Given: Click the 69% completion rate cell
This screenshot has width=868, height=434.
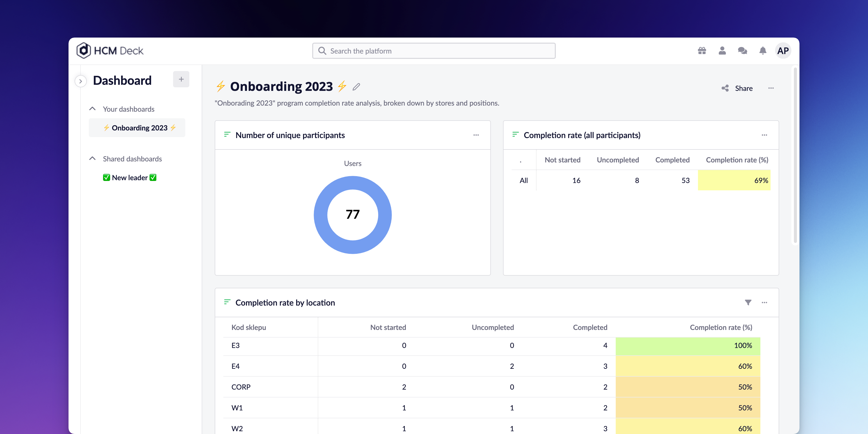Looking at the screenshot, I should 734,180.
